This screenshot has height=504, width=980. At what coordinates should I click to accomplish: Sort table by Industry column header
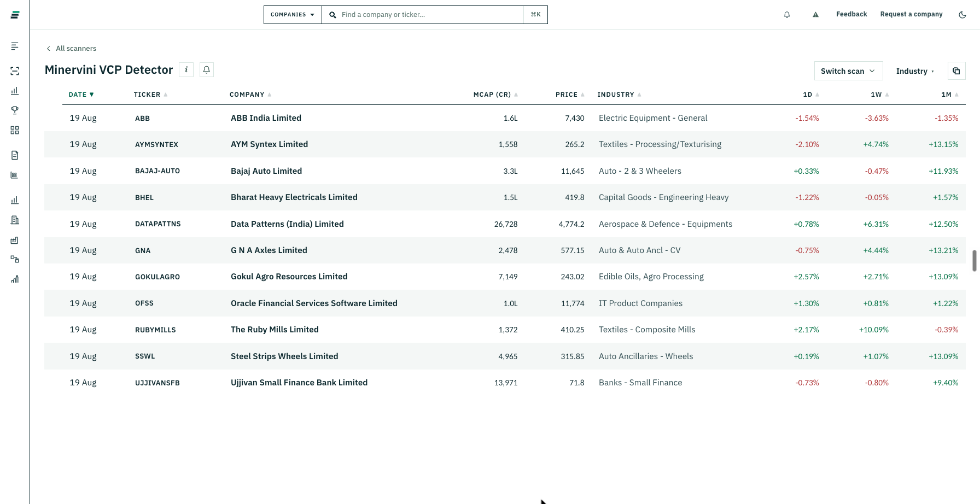[x=619, y=95]
